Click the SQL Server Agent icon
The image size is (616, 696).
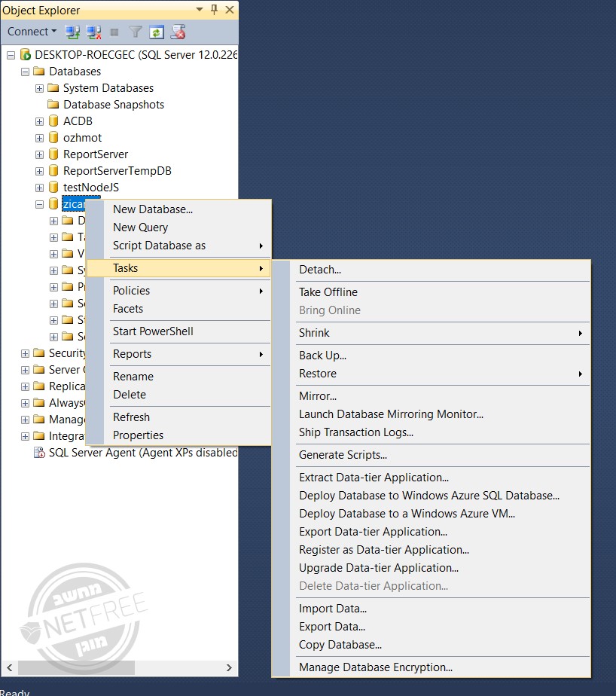coord(39,452)
